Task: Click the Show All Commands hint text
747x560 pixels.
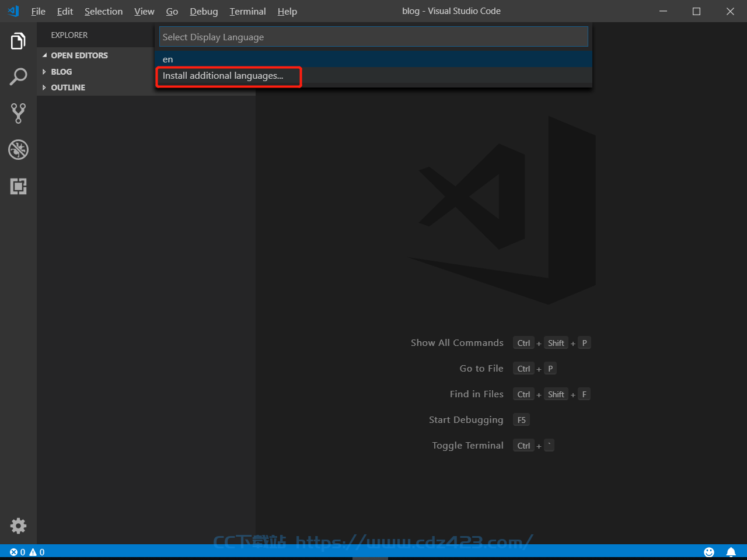Action: click(457, 343)
